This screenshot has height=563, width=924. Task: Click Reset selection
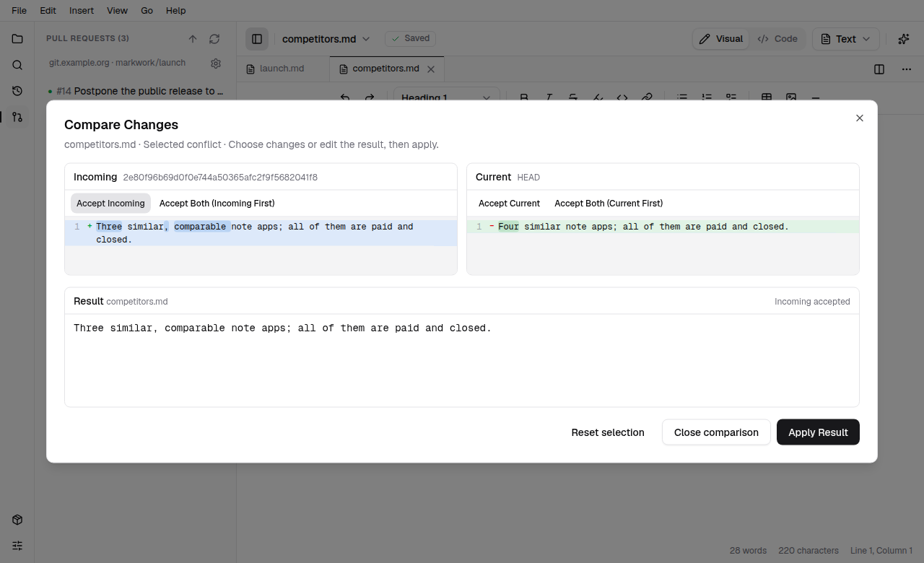(608, 432)
